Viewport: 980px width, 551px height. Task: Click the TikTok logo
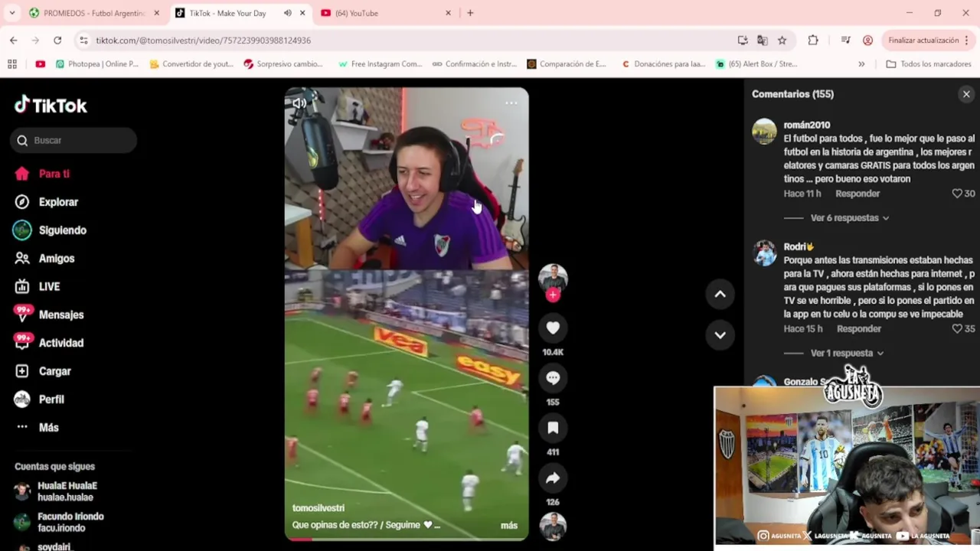(51, 105)
